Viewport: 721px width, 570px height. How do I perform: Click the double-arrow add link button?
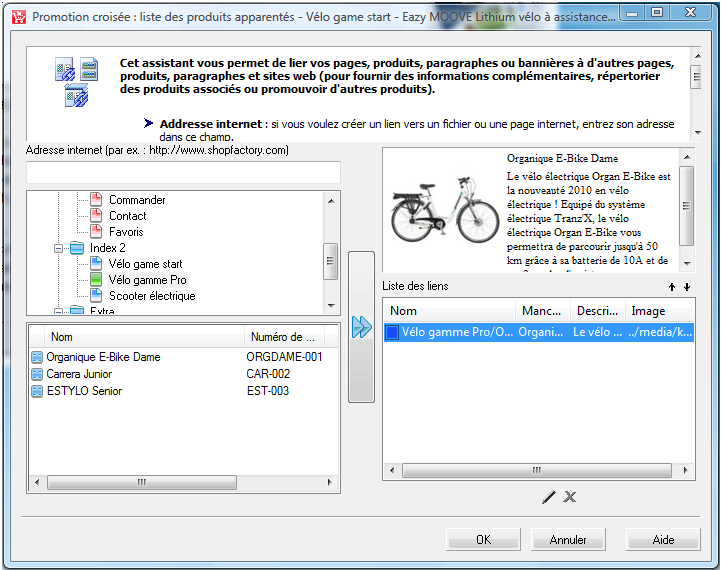pos(361,327)
